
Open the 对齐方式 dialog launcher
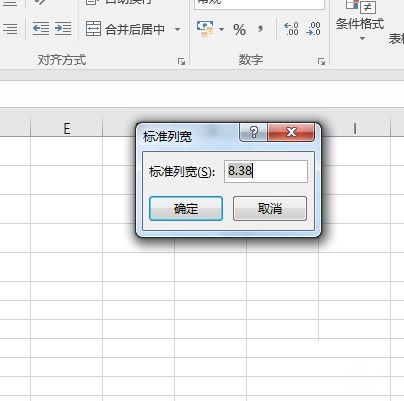pyautogui.click(x=181, y=61)
